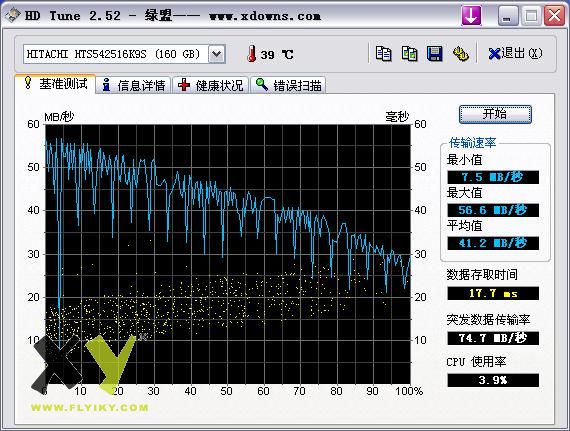
Task: Click the 传输速率 group label
Action: point(472,142)
